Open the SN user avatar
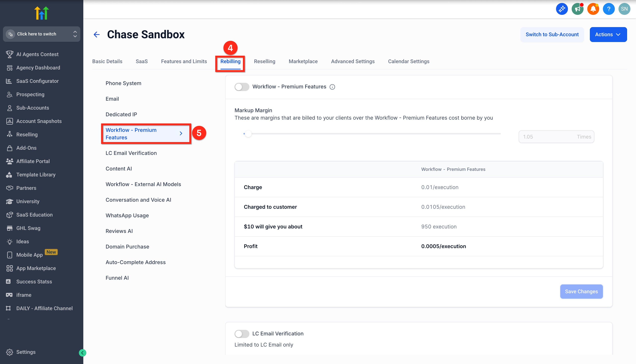 pyautogui.click(x=624, y=9)
